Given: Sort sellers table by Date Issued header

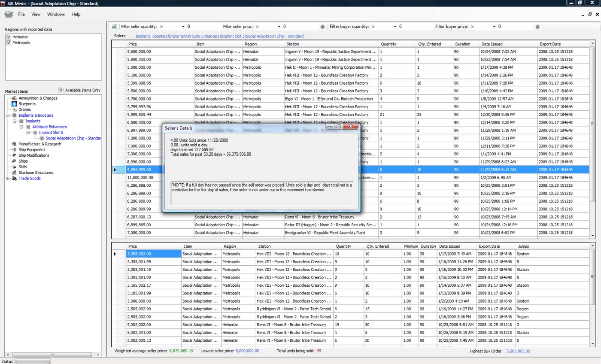Looking at the screenshot, I should 509,44.
